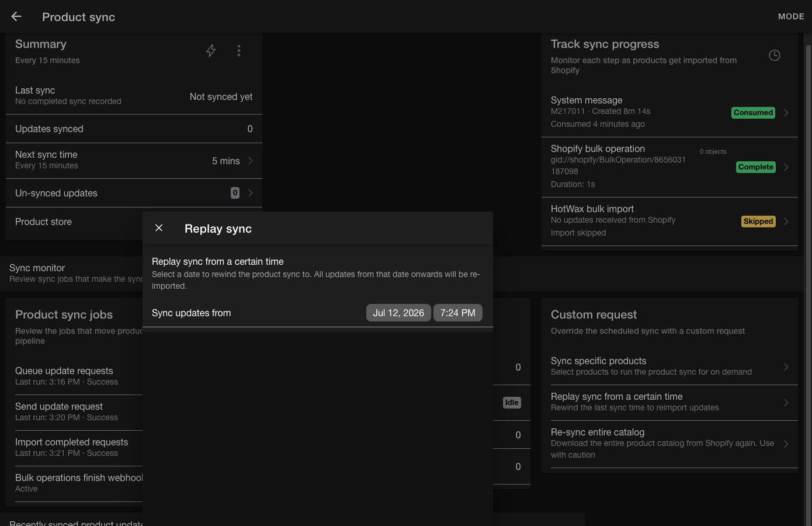The width and height of the screenshot is (812, 526).
Task: Click the 0 objects label
Action: (x=713, y=151)
